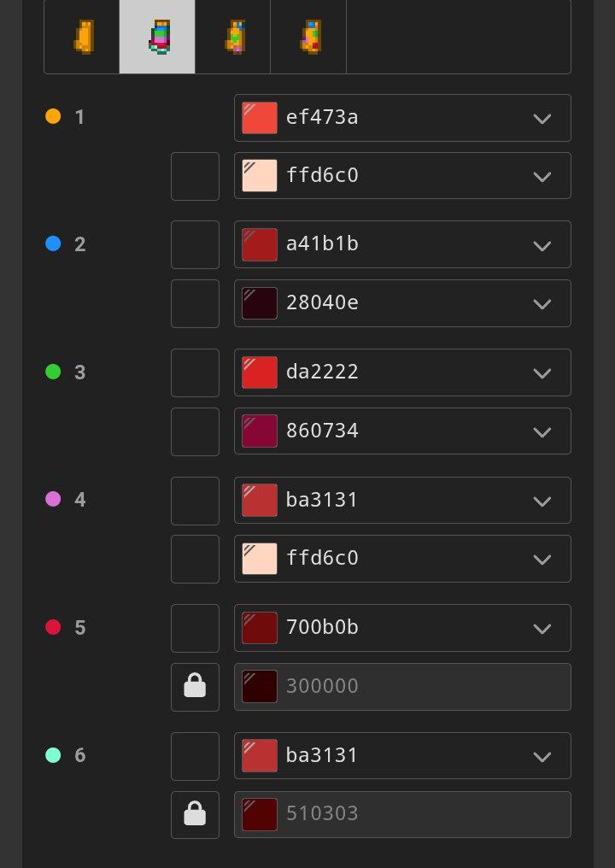615x868 pixels.
Task: Click the pink dot for color group 4
Action: click(x=53, y=499)
